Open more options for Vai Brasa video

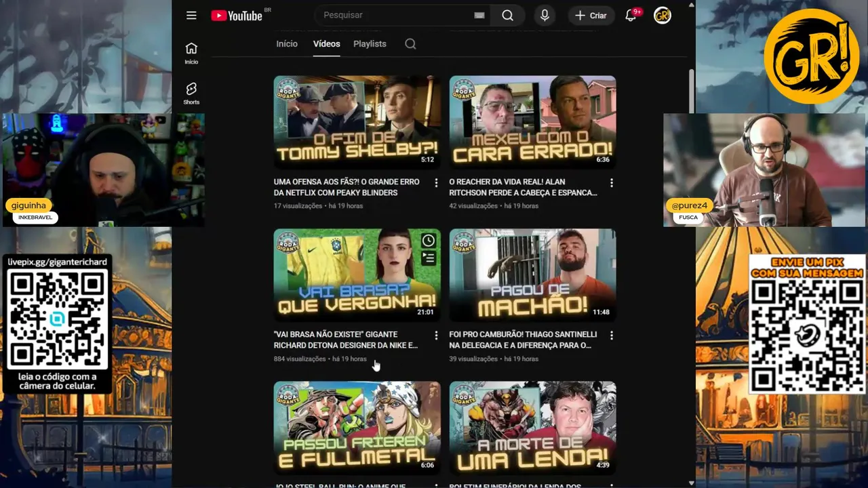pos(436,335)
